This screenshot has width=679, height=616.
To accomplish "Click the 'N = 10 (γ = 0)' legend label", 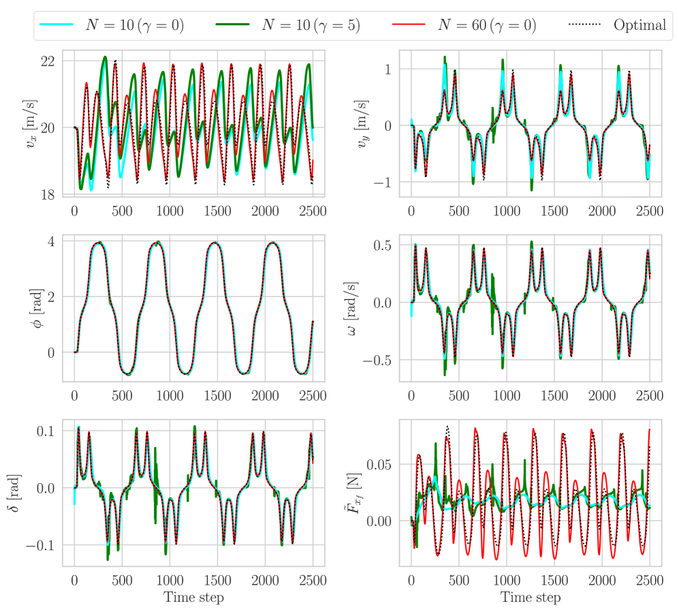I will [135, 25].
